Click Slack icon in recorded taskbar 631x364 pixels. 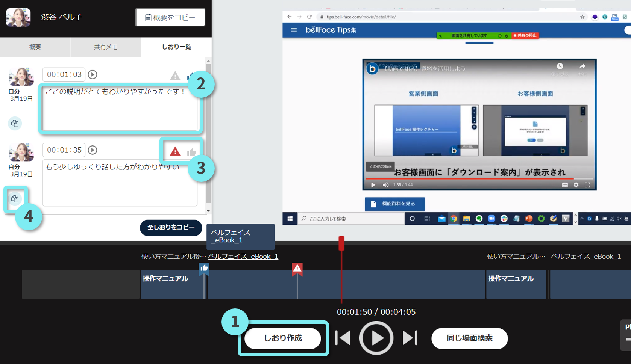pyautogui.click(x=504, y=219)
